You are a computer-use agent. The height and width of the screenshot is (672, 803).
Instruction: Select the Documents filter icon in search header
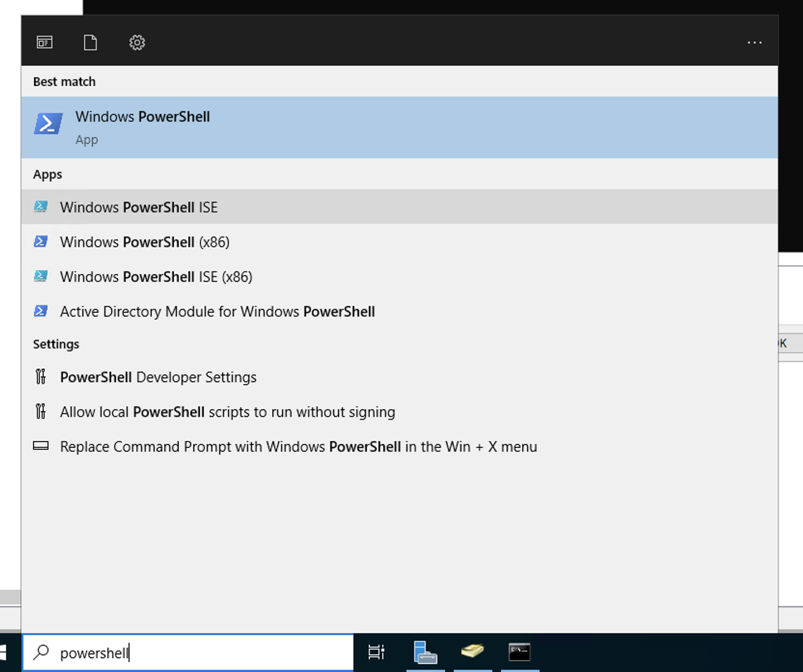click(90, 42)
